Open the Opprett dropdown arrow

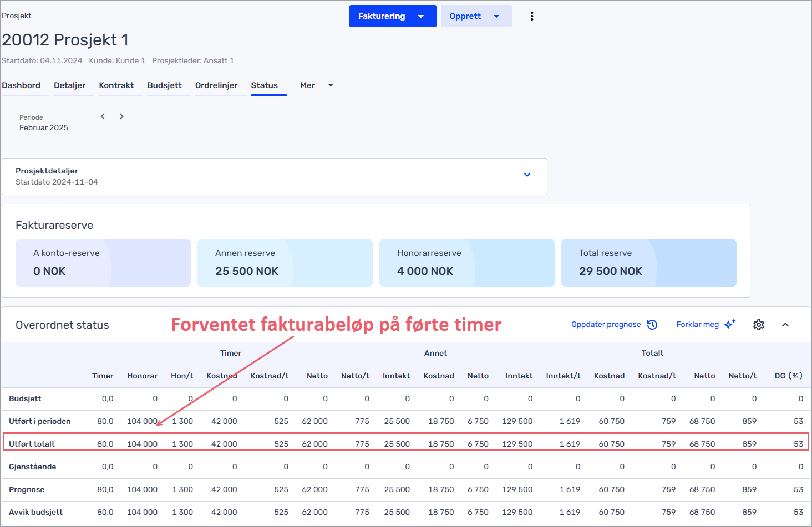496,17
